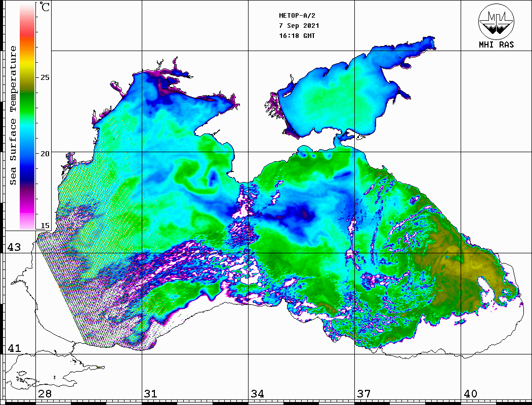
Task: Click the '7 Sep 2021' date text
Action: click(299, 26)
